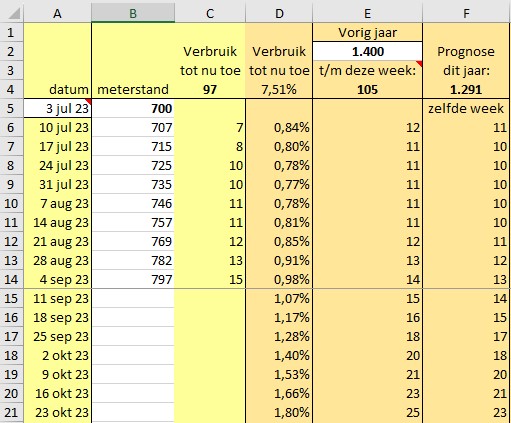
Task: Select the Prognose value 1.291 cell
Action: click(x=466, y=89)
